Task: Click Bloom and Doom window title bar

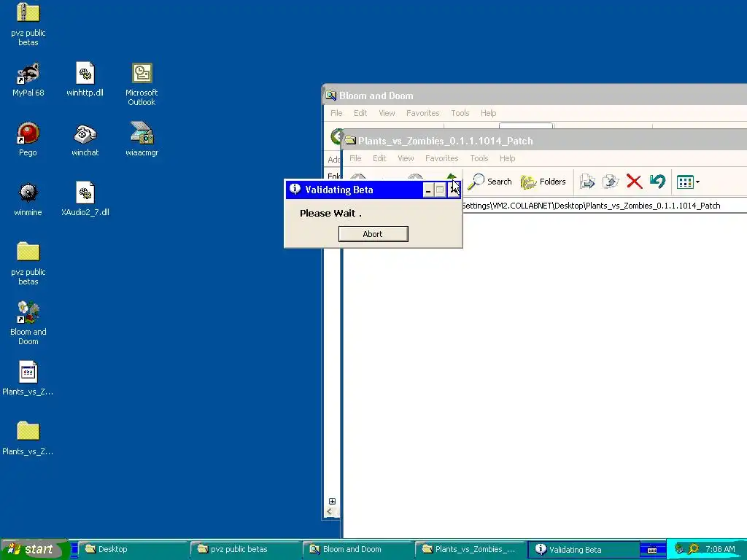Action: pyautogui.click(x=535, y=96)
